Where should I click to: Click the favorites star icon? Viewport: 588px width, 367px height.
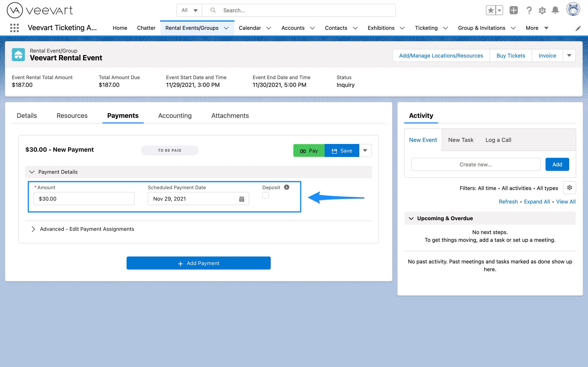(491, 10)
